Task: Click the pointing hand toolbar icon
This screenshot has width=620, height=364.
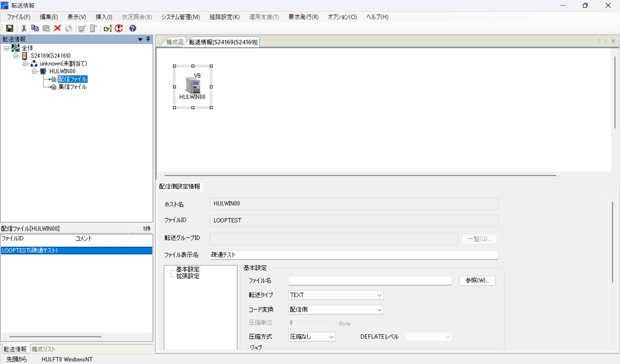Action: [108, 28]
